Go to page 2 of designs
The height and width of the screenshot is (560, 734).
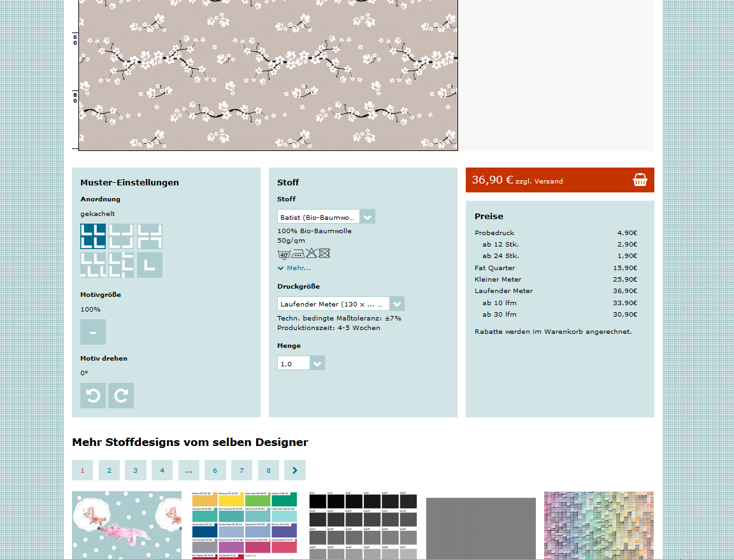pyautogui.click(x=109, y=470)
